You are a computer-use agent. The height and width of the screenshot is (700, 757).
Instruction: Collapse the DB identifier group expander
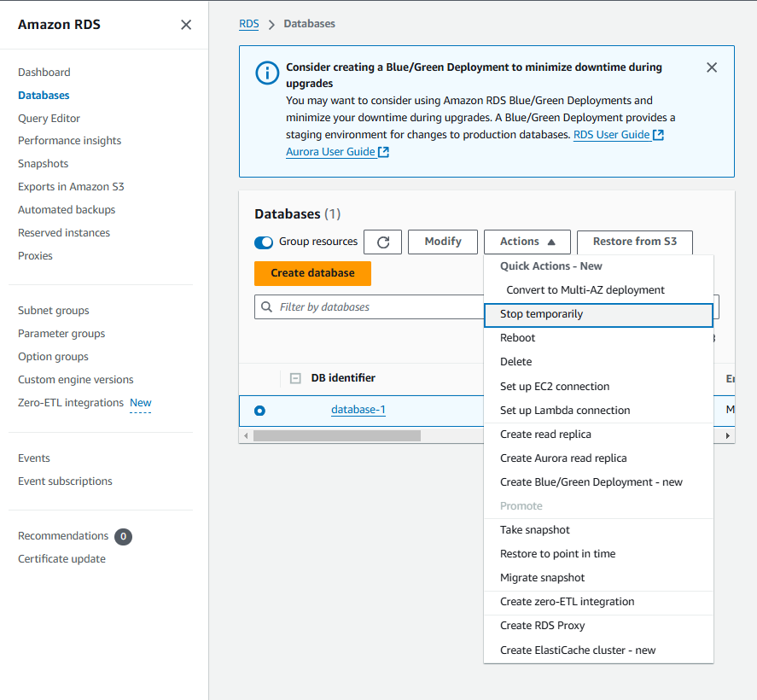point(295,378)
